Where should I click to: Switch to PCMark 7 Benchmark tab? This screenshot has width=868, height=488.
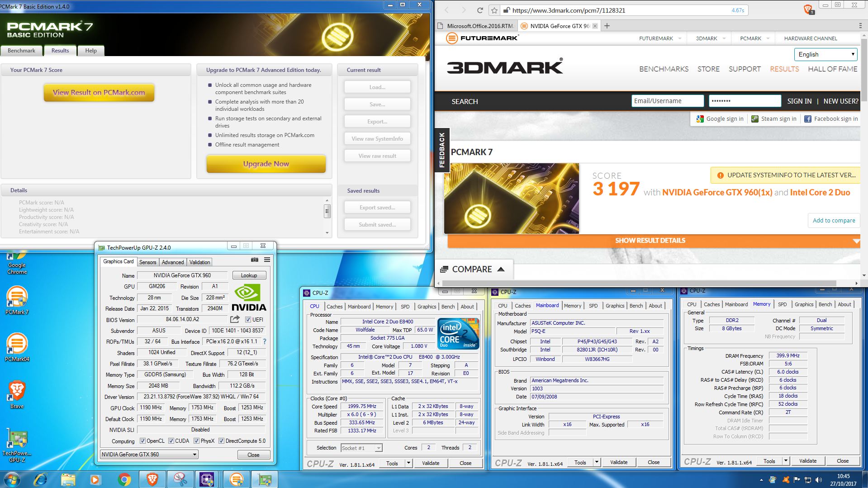[21, 51]
